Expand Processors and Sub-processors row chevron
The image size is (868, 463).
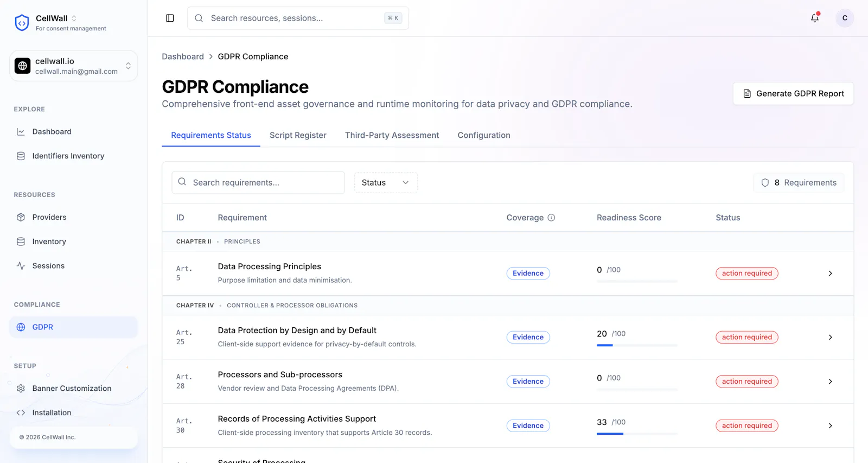(830, 382)
